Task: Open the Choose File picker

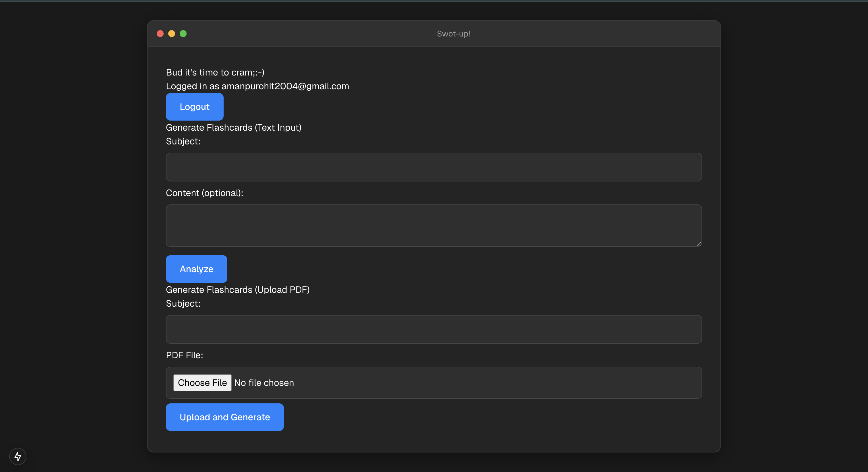Action: point(202,383)
